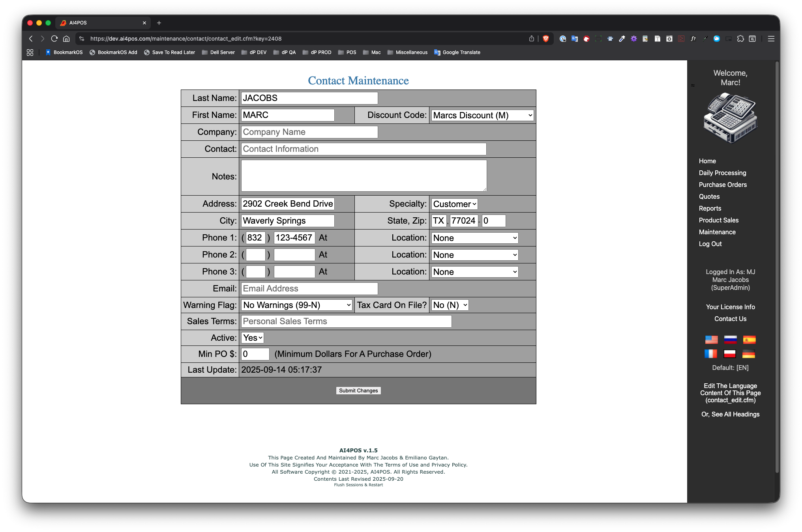Open the Discount Code dropdown
802x532 pixels.
(x=482, y=115)
